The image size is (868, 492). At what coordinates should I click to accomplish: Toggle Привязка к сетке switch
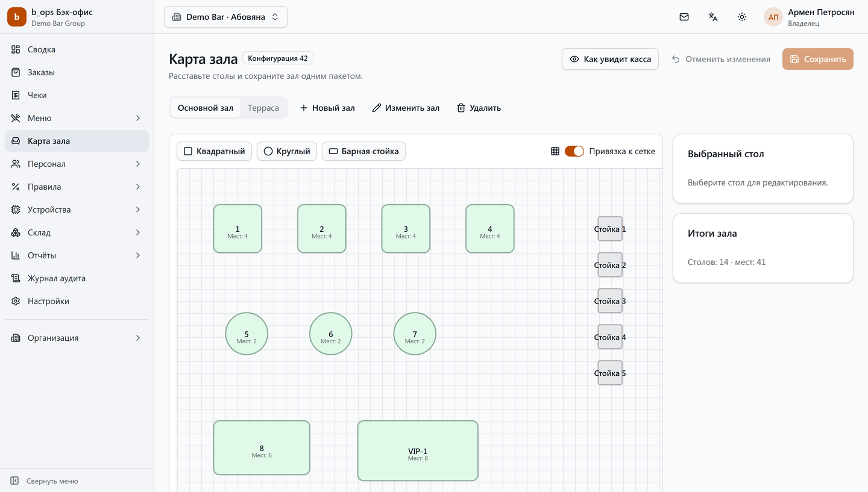pos(574,151)
